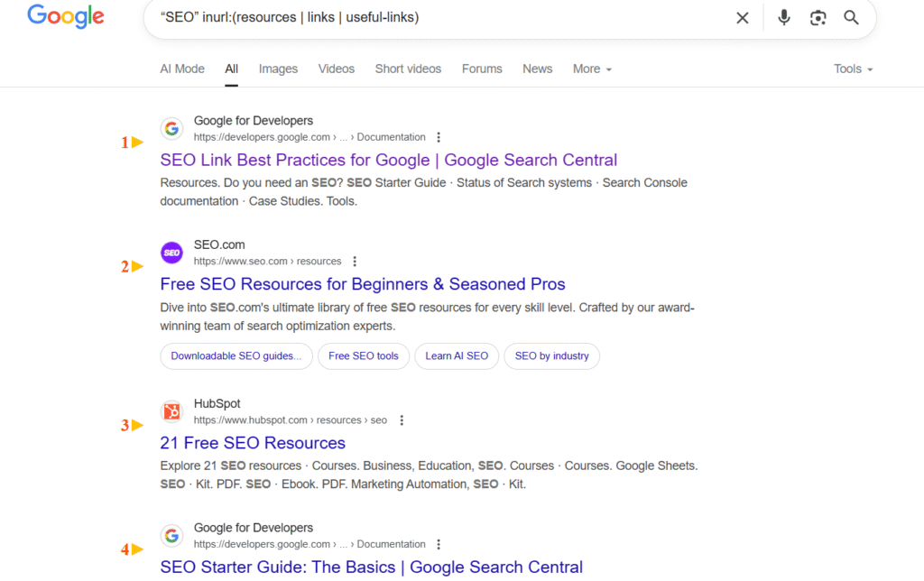Click the search magnifier icon

[x=851, y=17]
